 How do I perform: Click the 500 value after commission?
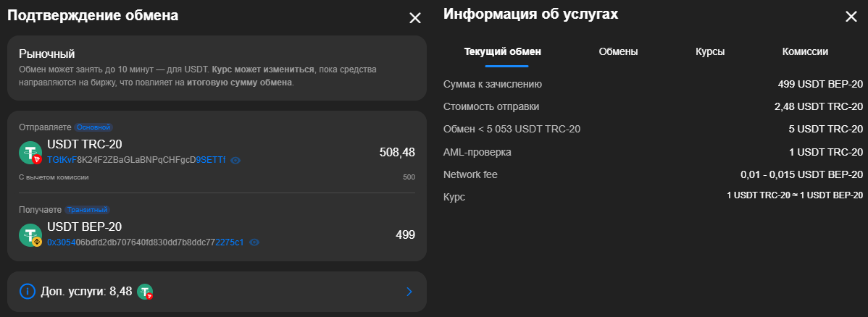coord(409,177)
